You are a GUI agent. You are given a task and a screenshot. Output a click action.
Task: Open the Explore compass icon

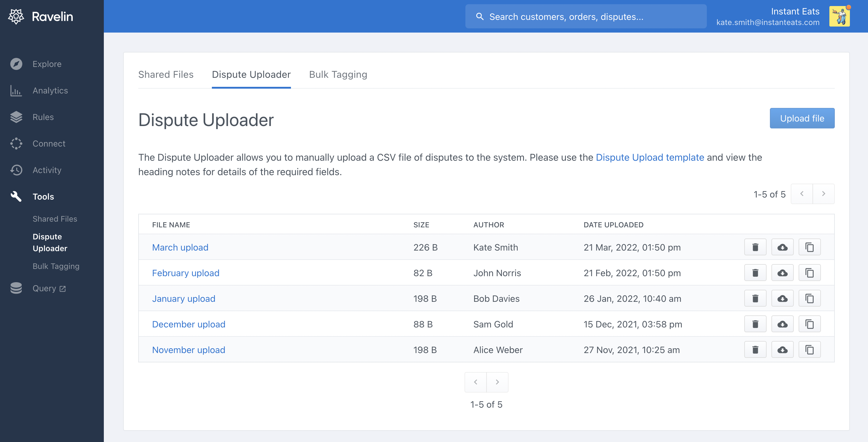[x=16, y=64]
